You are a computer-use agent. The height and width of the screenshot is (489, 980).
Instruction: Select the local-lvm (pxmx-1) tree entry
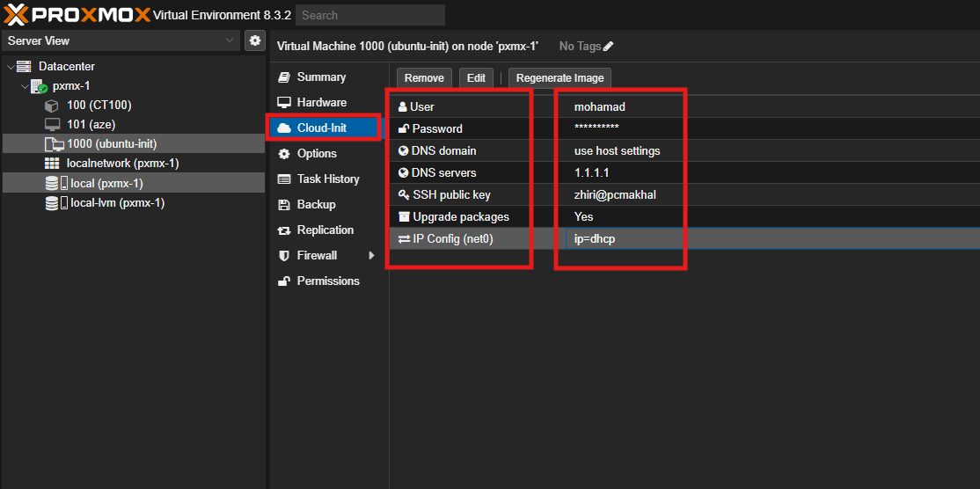tap(133, 203)
